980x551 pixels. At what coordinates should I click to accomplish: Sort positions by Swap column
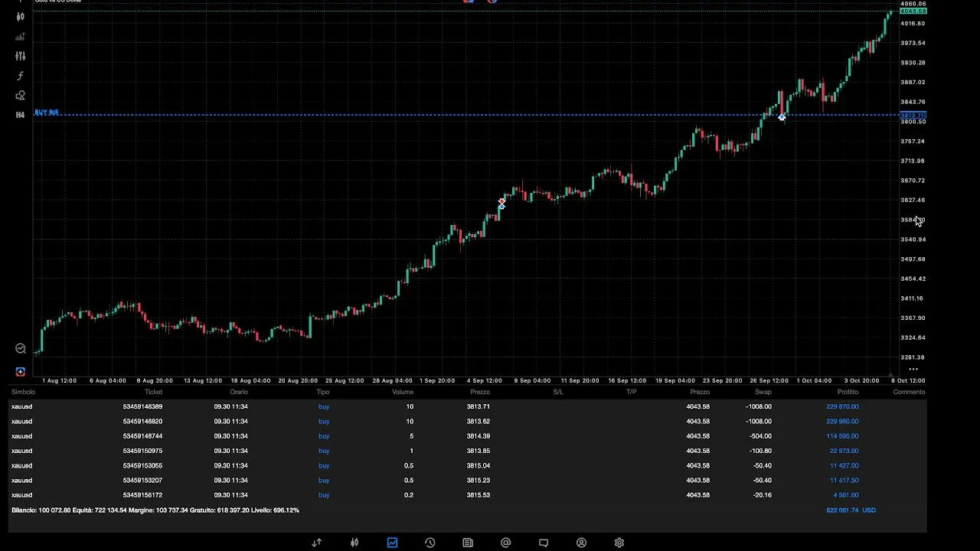click(763, 392)
